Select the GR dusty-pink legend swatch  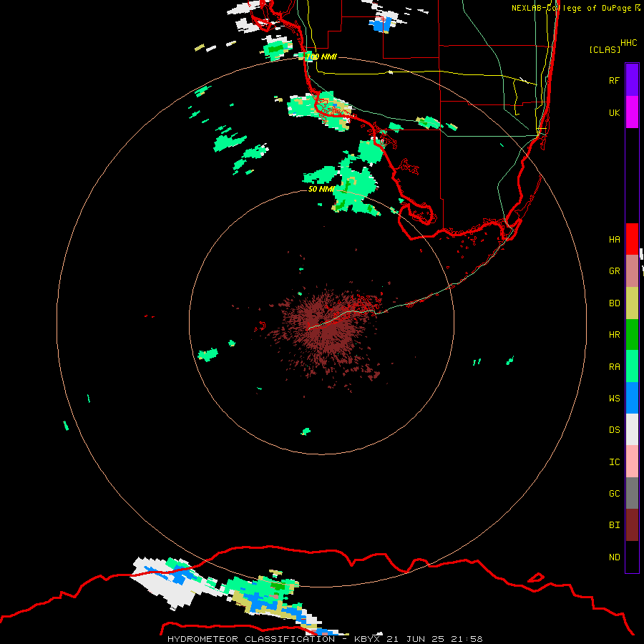pos(632,270)
